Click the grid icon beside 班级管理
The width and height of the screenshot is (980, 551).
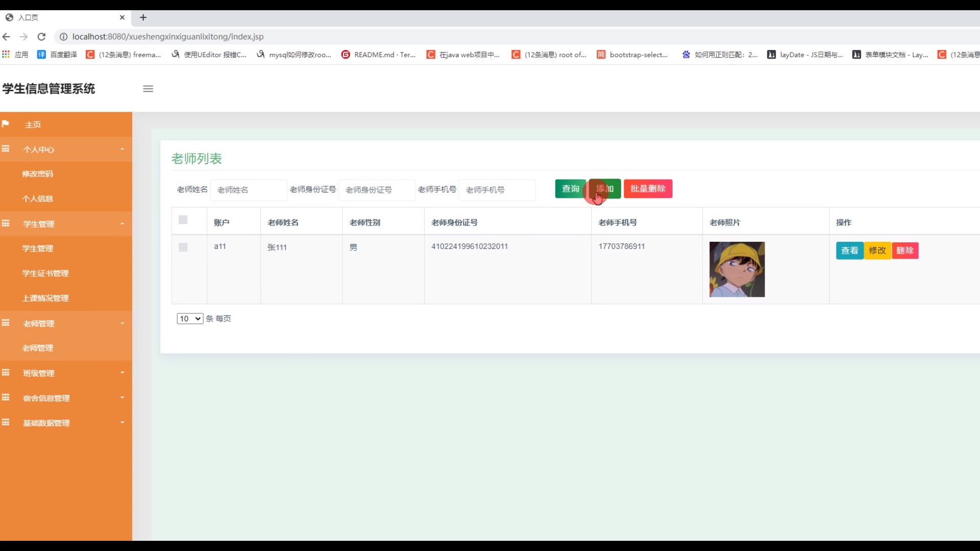(x=6, y=372)
